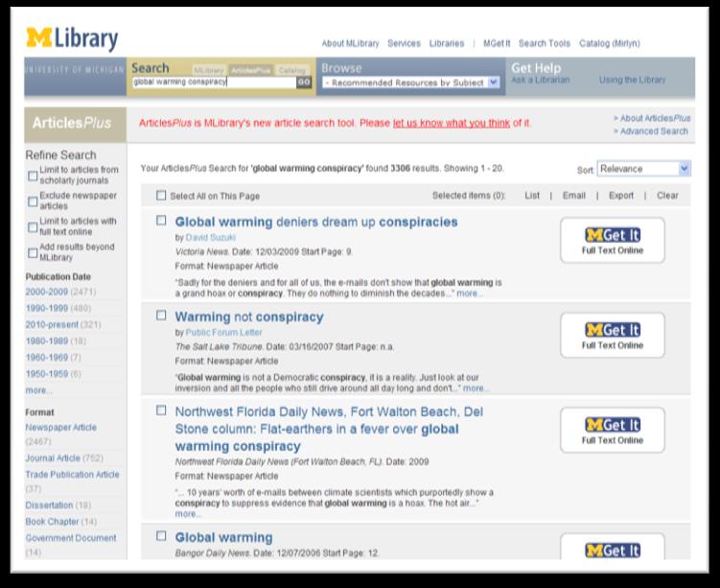This screenshot has height=588, width=720.
Task: Open Services menu link
Action: coord(404,43)
